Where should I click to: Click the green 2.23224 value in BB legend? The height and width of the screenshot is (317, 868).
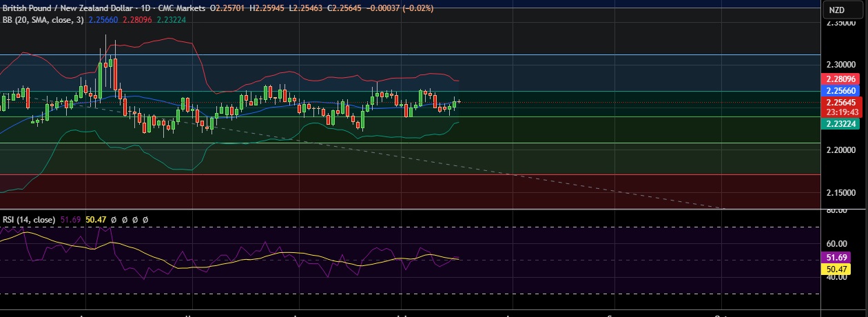tap(171, 20)
